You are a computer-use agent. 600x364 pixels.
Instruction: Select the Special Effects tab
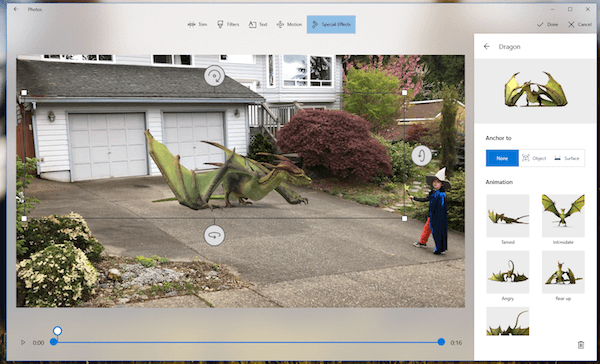331,24
